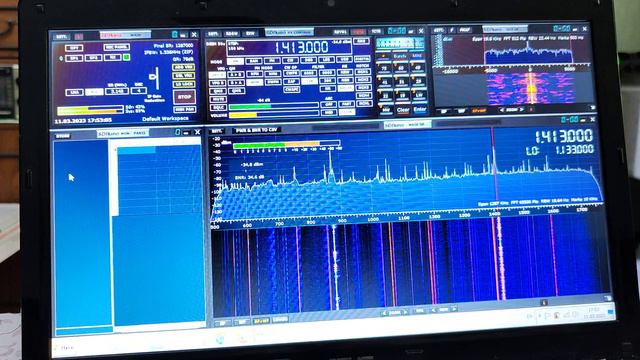Click the TCTR button
This screenshot has height=360, width=640.
tap(376, 31)
